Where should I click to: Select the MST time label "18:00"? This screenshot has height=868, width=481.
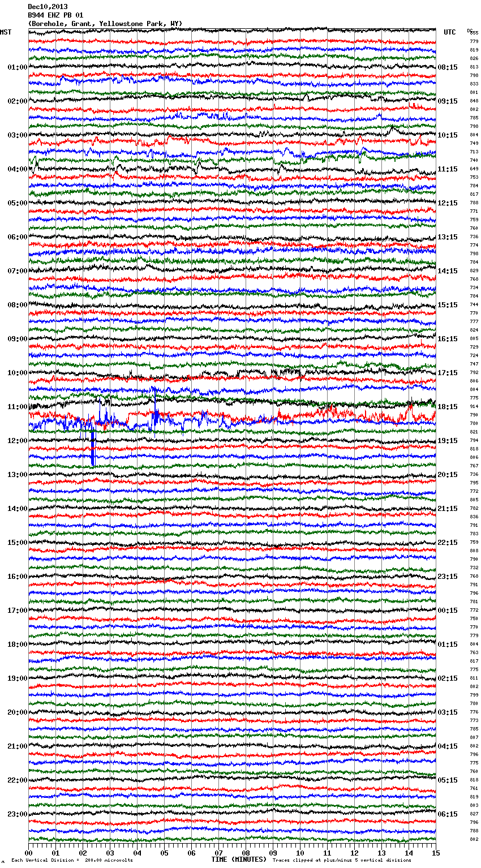pos(18,644)
